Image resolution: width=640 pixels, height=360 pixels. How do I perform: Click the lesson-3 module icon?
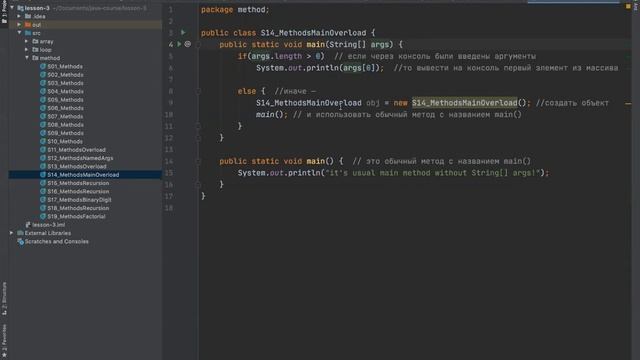[x=20, y=8]
